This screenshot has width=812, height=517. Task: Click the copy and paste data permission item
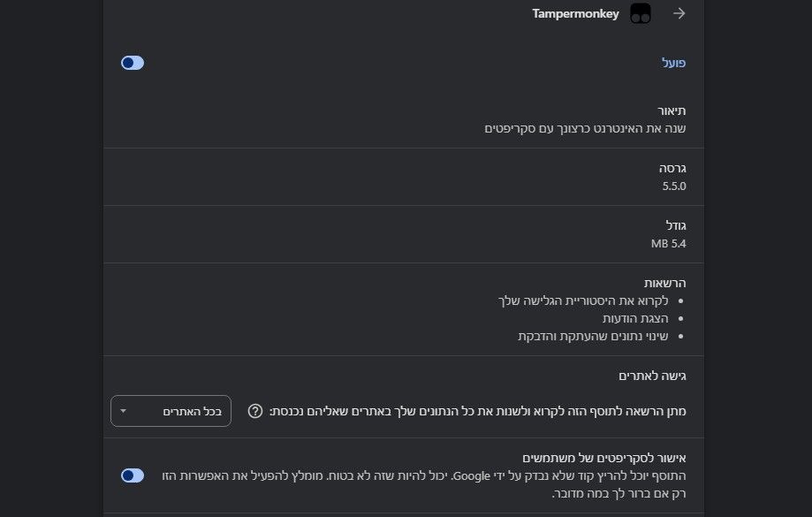coord(593,336)
